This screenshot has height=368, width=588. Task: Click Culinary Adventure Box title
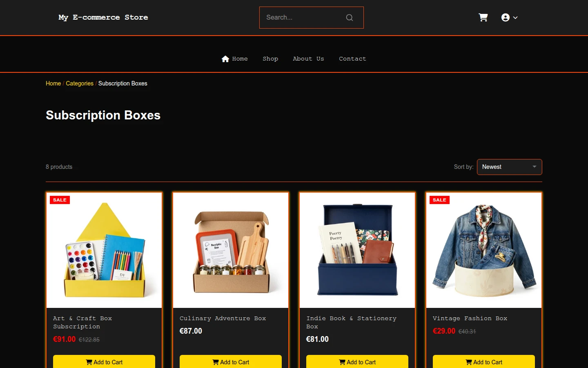[x=223, y=318]
